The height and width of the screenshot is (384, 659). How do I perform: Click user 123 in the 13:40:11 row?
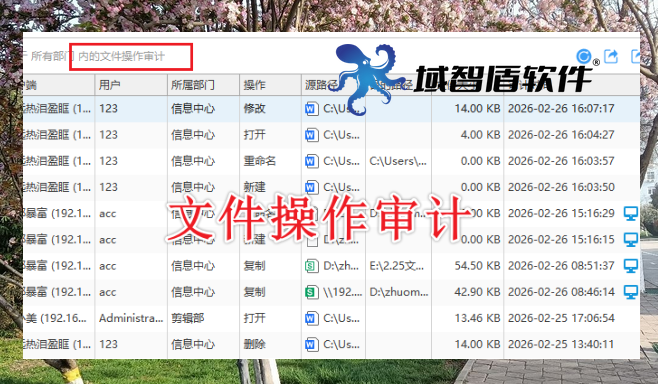pyautogui.click(x=108, y=345)
